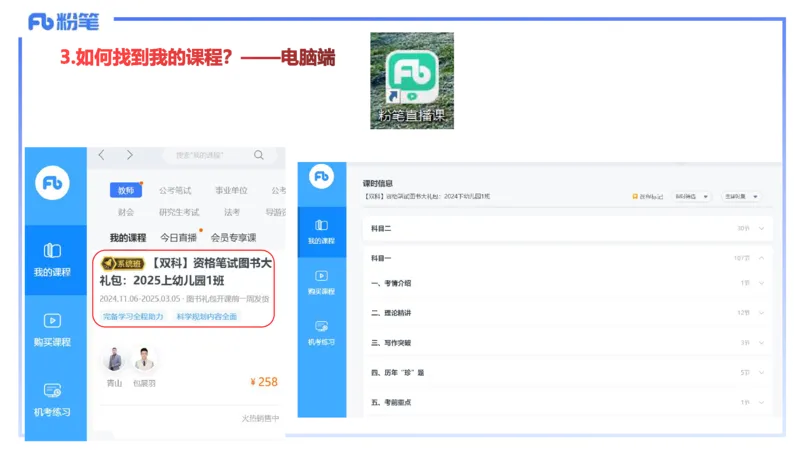
Task: Switch to the 今日直播 sub-tab
Action: point(178,238)
